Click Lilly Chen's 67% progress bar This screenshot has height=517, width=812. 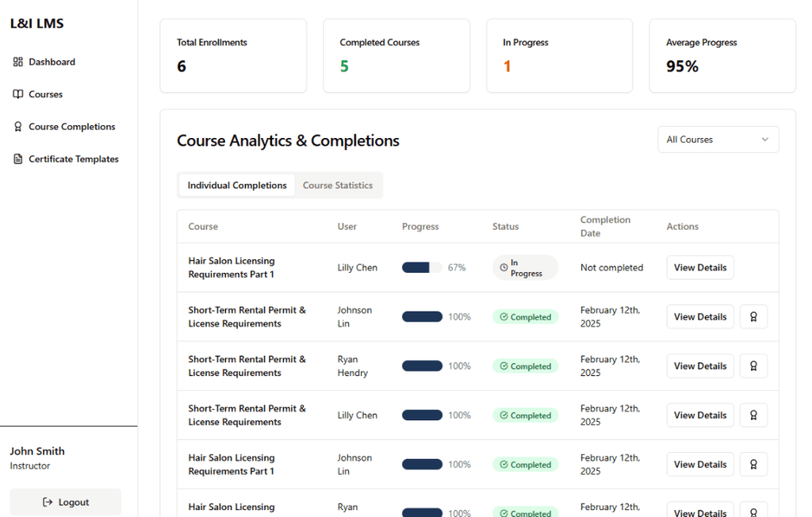coord(421,267)
